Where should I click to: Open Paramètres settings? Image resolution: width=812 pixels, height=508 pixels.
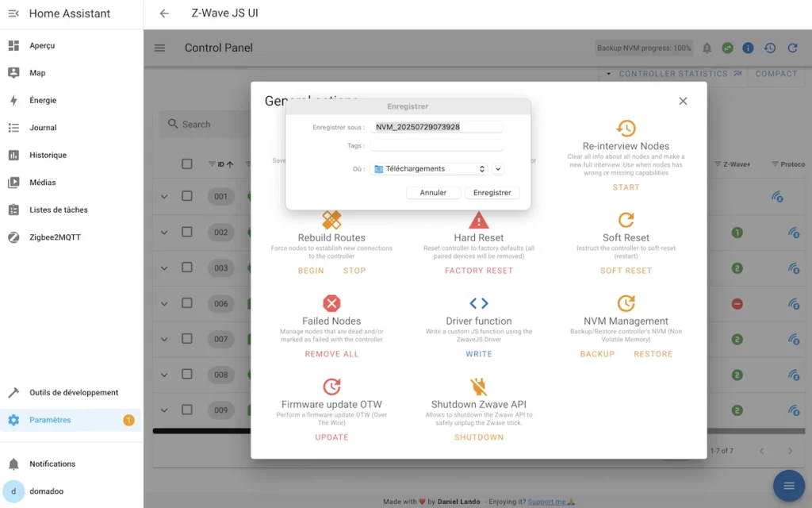coord(71,420)
